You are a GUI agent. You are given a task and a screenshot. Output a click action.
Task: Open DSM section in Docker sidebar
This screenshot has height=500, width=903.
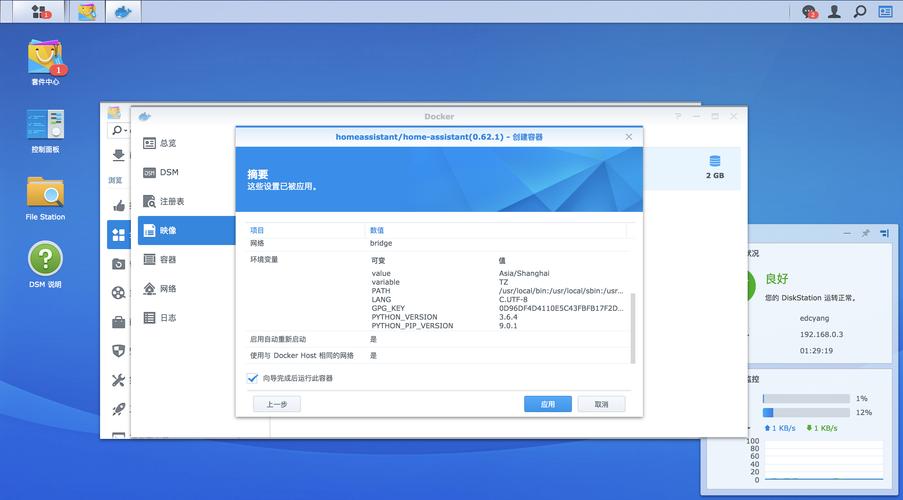[187, 172]
